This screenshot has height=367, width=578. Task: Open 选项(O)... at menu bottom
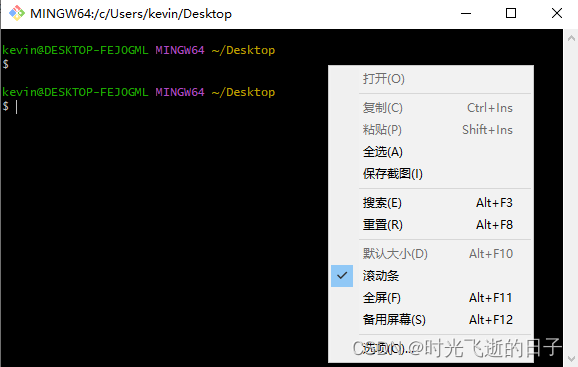point(431,348)
